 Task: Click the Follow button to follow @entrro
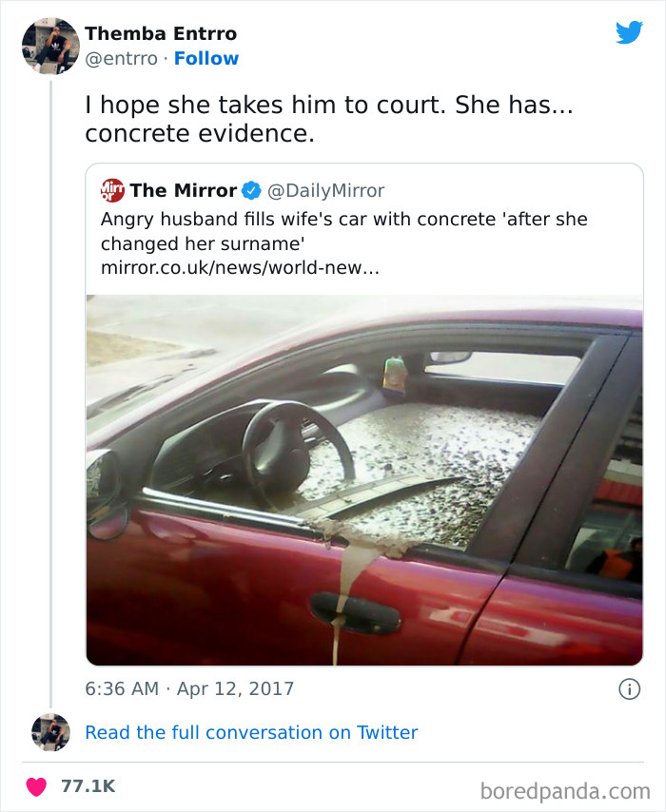207,59
